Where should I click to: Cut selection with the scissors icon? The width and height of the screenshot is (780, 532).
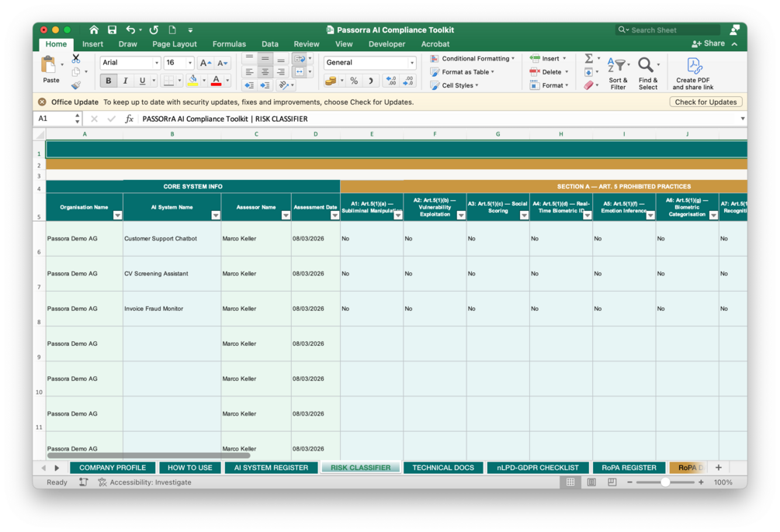75,59
